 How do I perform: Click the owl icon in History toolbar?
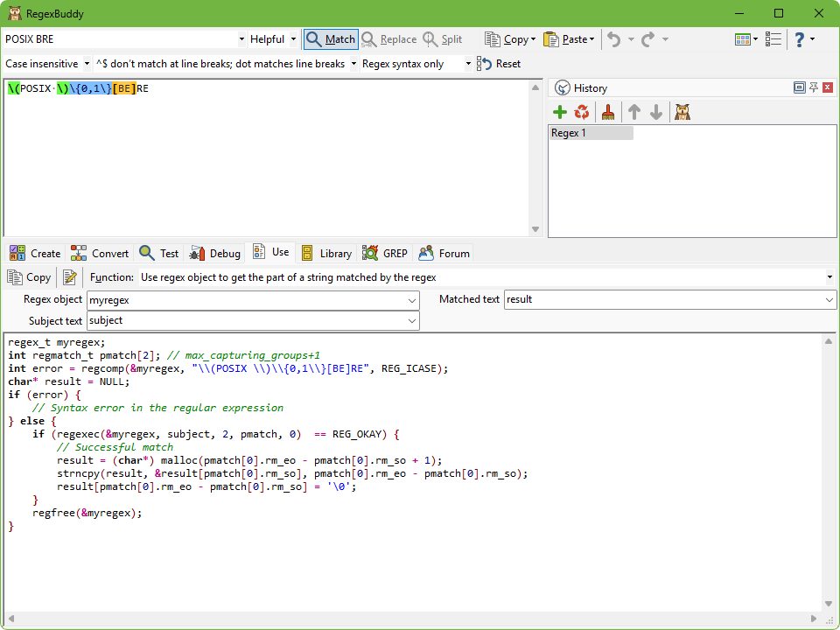[682, 112]
